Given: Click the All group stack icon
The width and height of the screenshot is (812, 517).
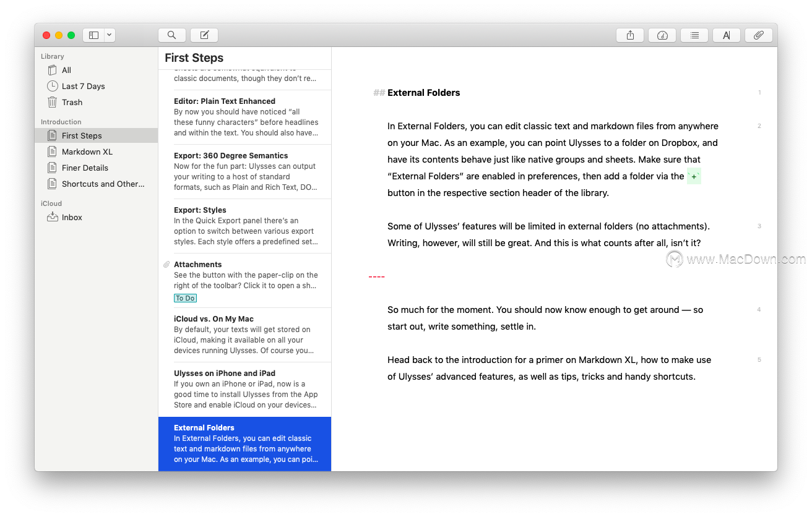Looking at the screenshot, I should (x=52, y=70).
